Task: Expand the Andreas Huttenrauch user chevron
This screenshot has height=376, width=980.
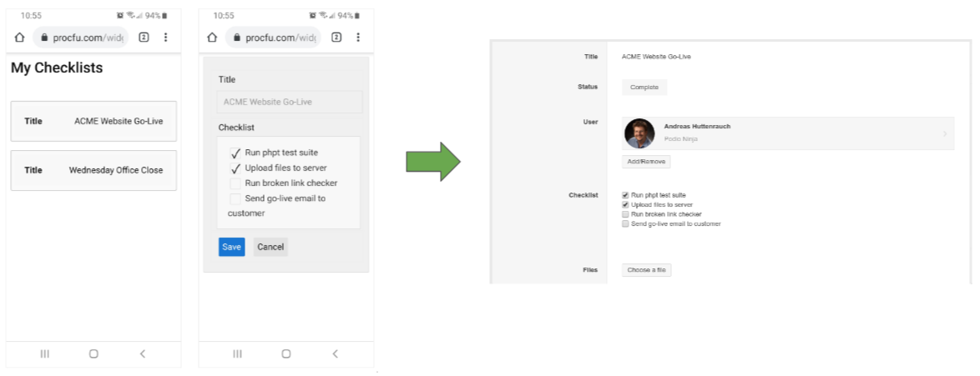Action: (945, 133)
